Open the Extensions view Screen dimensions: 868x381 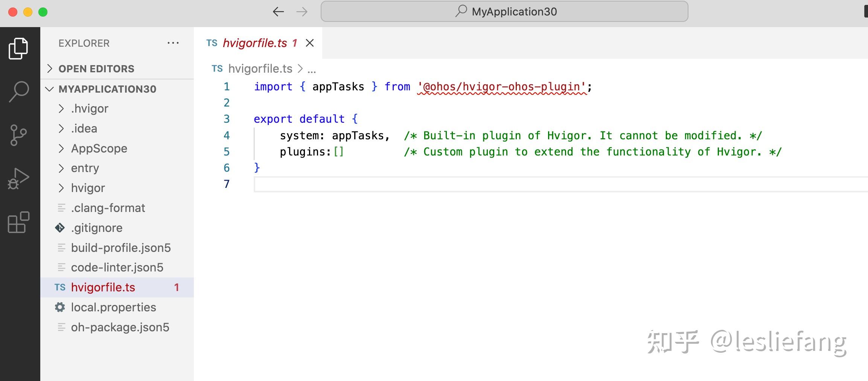pyautogui.click(x=18, y=222)
